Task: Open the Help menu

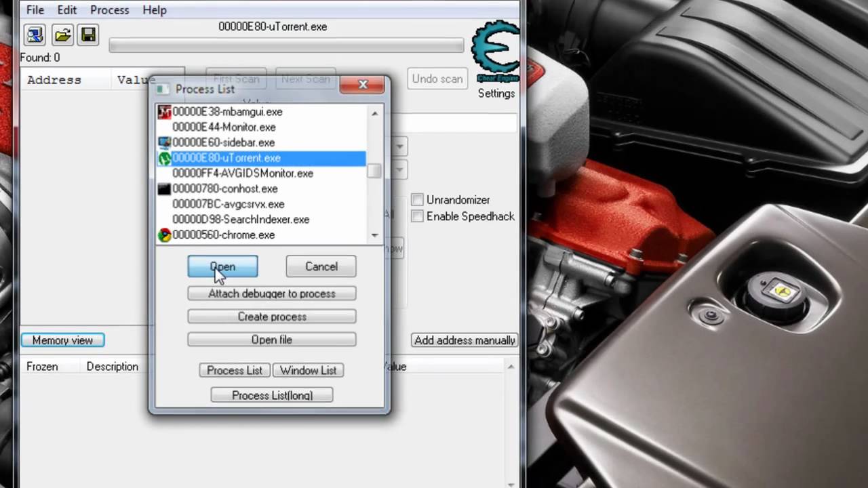Action: coord(154,10)
